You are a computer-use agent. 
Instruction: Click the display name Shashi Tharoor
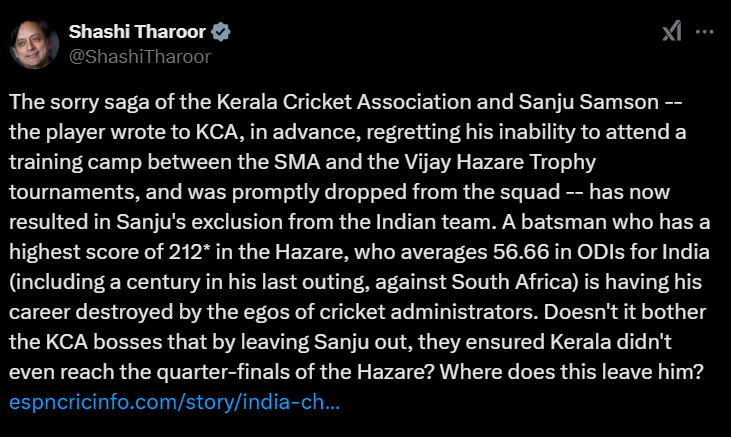[x=137, y=32]
